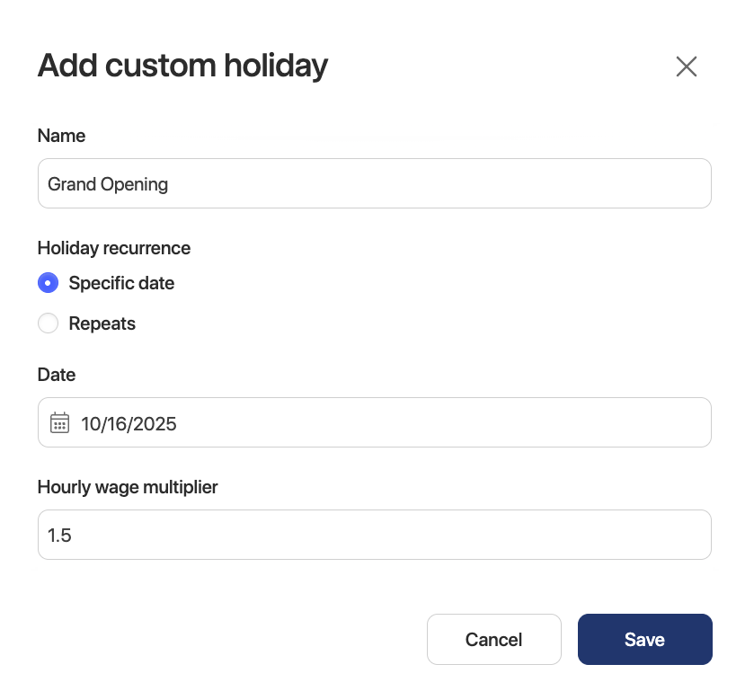
Task: Open the calendar picker icon
Action: [59, 423]
